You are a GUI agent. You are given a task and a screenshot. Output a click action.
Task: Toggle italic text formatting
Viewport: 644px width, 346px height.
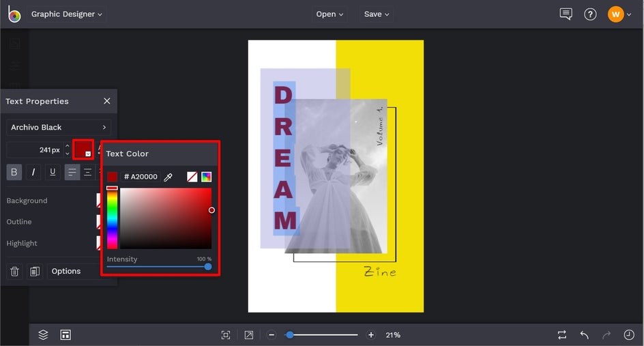point(33,172)
